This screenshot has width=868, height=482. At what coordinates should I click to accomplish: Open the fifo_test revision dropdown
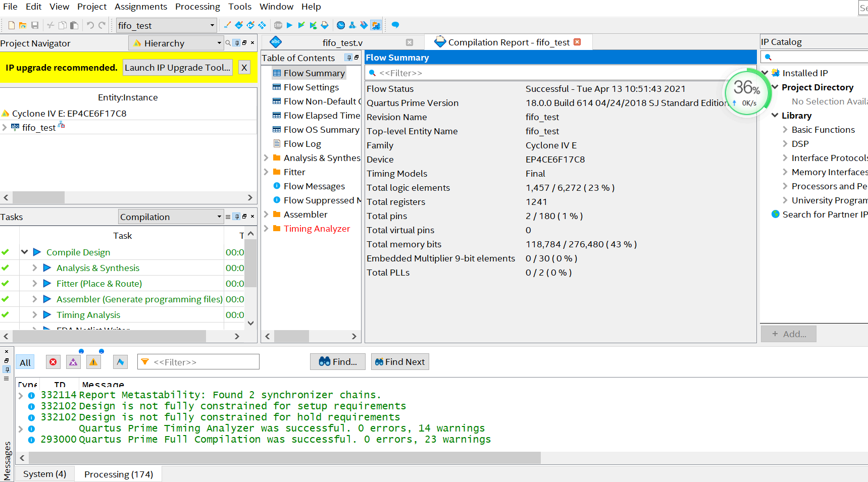coord(166,25)
